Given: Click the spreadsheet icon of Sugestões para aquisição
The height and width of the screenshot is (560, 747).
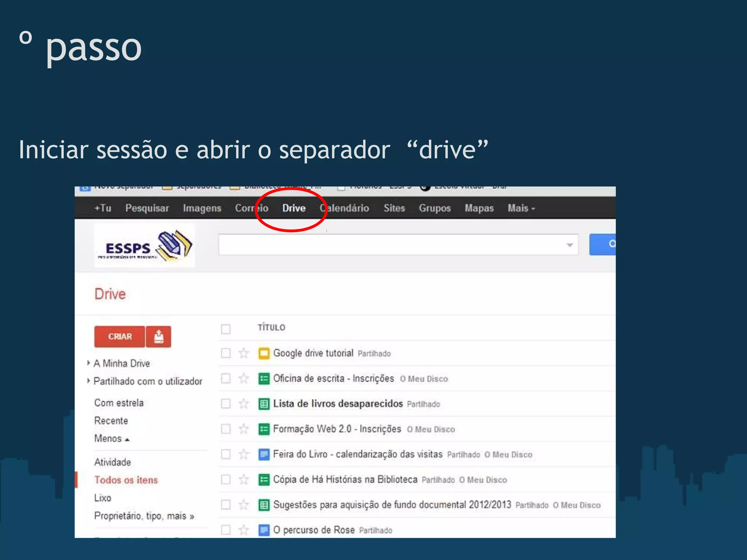Looking at the screenshot, I should (264, 505).
